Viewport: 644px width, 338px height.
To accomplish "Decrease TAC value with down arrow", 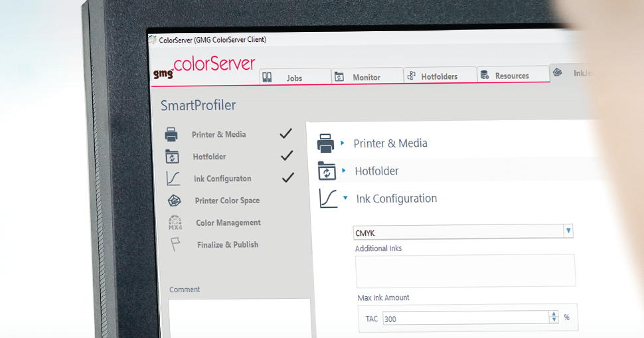I will pyautogui.click(x=554, y=320).
